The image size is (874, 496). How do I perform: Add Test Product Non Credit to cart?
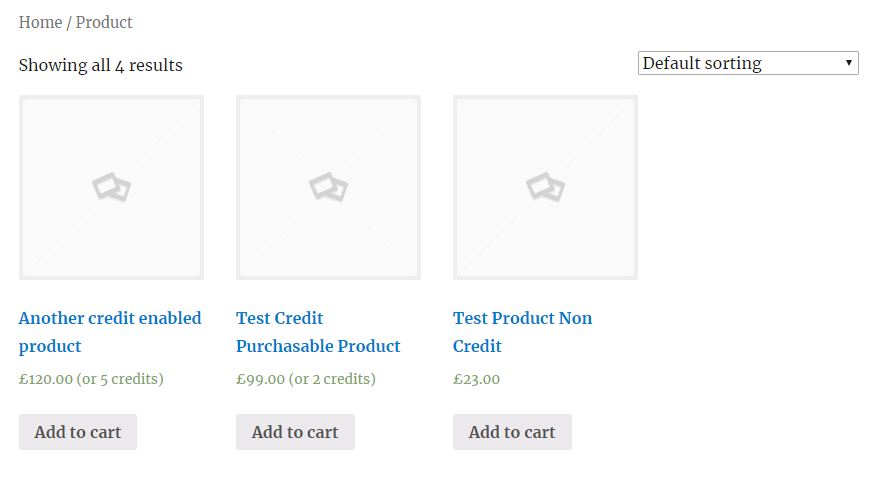(x=512, y=432)
